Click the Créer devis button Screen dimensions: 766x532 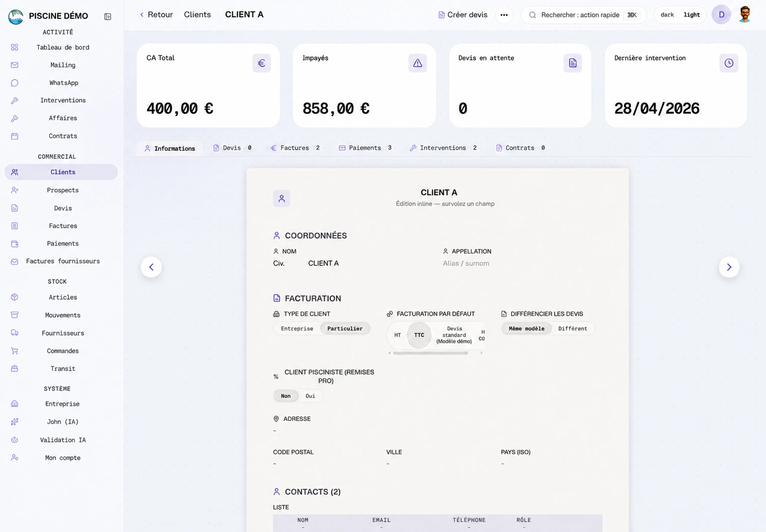463,15
